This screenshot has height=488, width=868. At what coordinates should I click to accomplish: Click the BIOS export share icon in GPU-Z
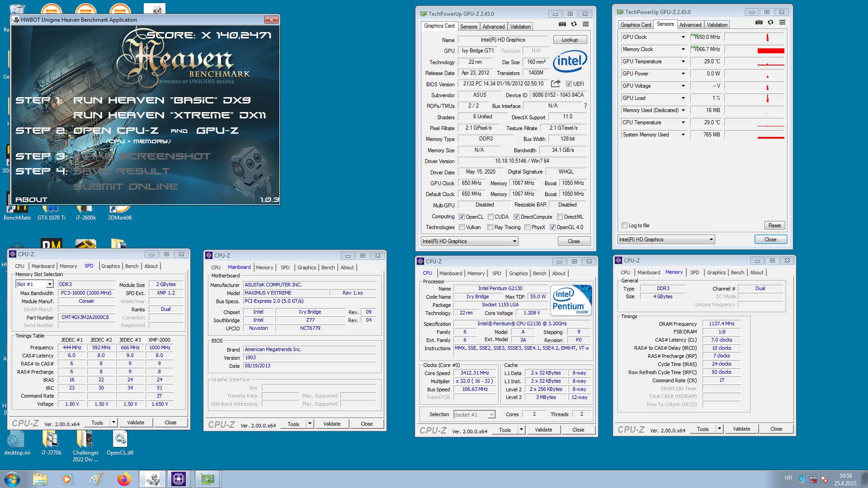tap(556, 84)
